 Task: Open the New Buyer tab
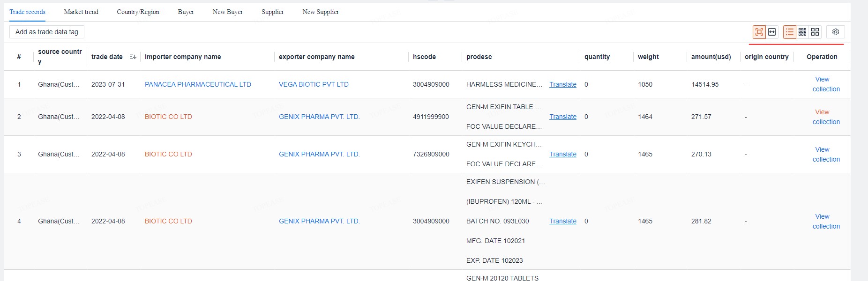pyautogui.click(x=228, y=12)
